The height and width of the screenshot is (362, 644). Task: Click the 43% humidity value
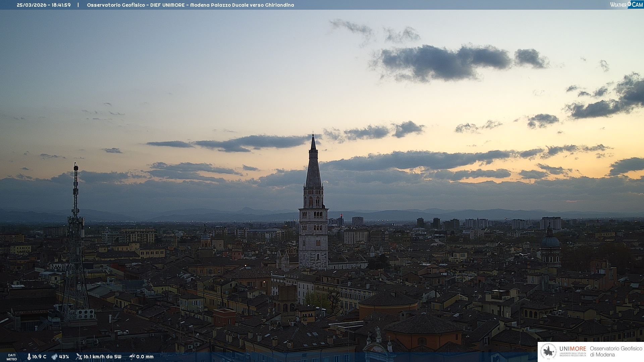[64, 357]
